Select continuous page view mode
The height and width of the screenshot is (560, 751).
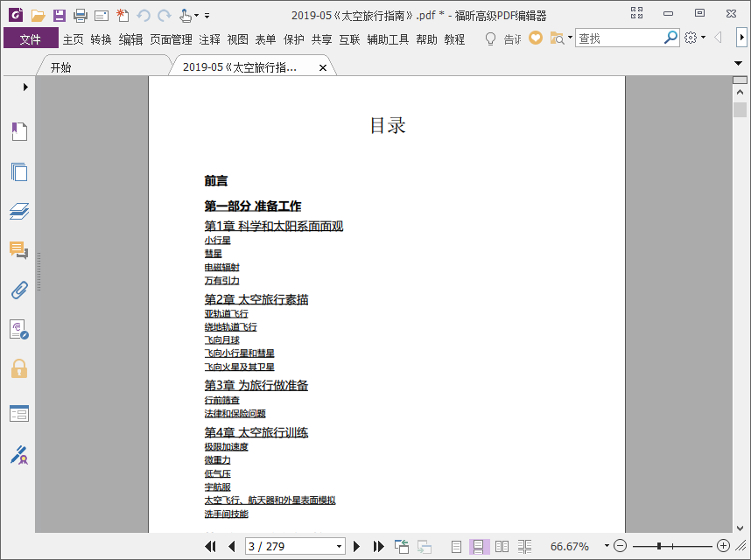click(x=478, y=546)
